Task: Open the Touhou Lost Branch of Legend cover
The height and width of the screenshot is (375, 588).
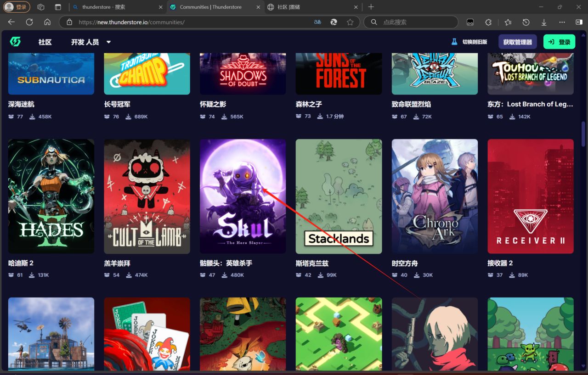Action: [x=531, y=74]
